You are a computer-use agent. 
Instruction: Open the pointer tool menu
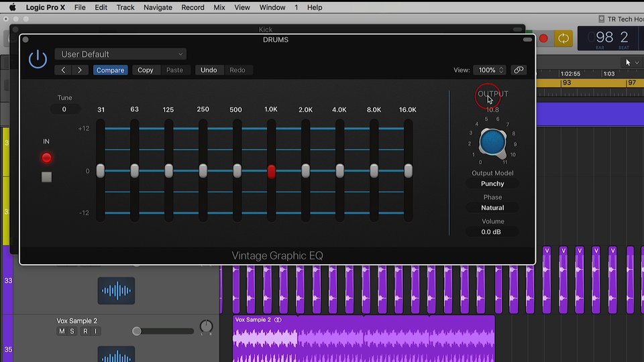(632, 62)
